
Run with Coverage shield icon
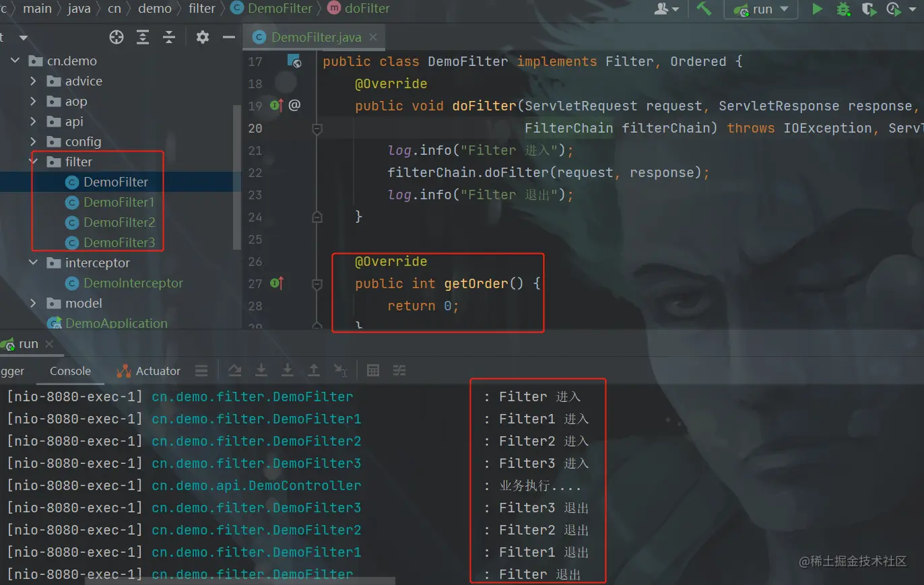coord(869,9)
